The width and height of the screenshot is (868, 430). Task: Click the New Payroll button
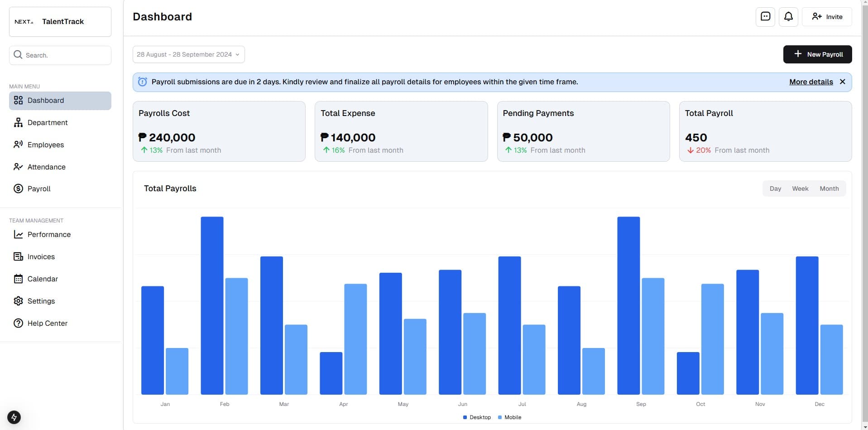click(x=817, y=54)
